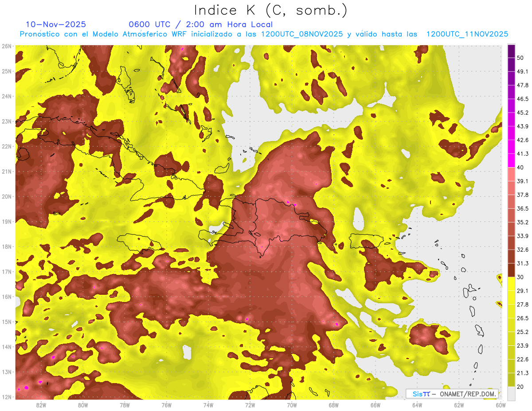
Task: Pick the 76W longitude label
Action: (x=166, y=405)
